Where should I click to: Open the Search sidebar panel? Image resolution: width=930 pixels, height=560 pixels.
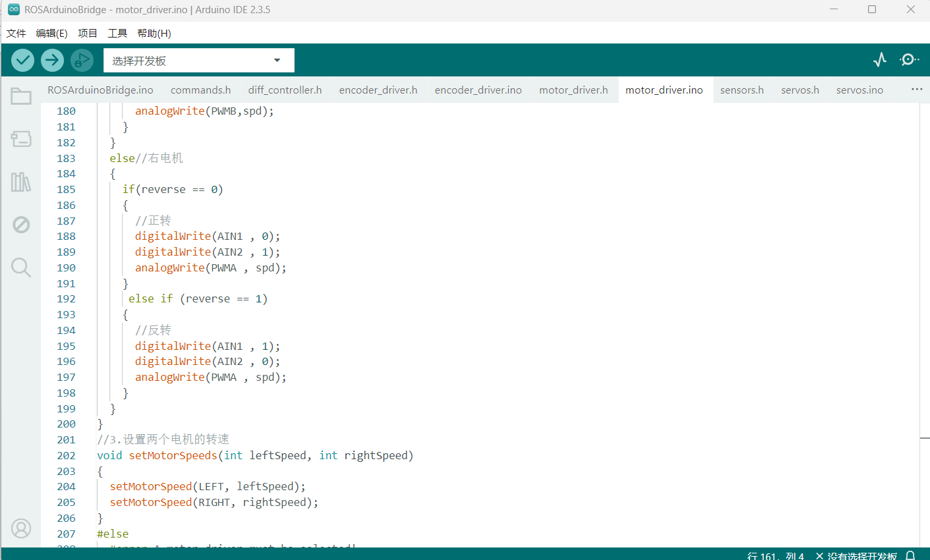pyautogui.click(x=21, y=267)
